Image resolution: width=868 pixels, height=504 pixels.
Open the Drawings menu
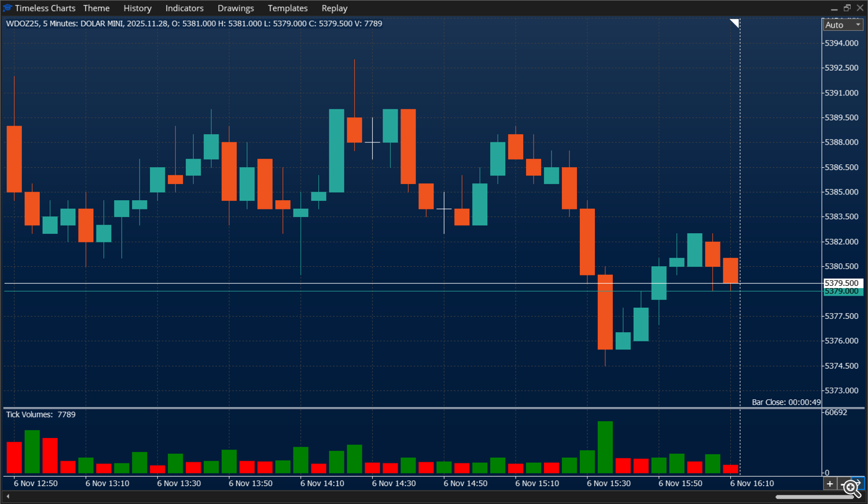tap(236, 8)
